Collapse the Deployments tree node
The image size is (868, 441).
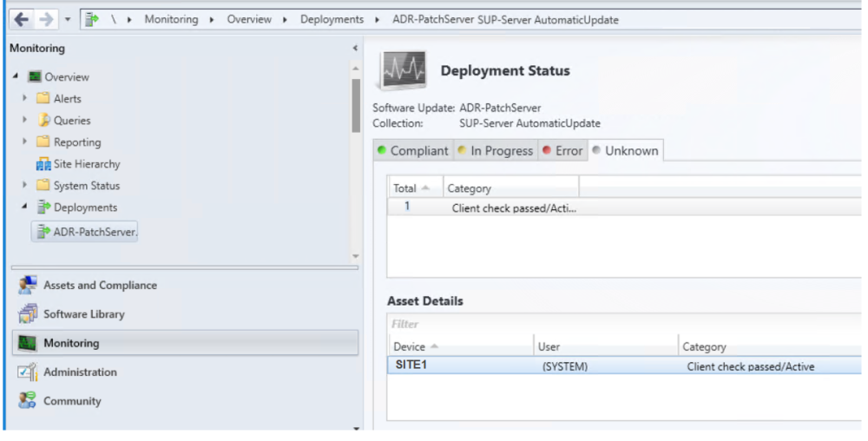pyautogui.click(x=26, y=207)
